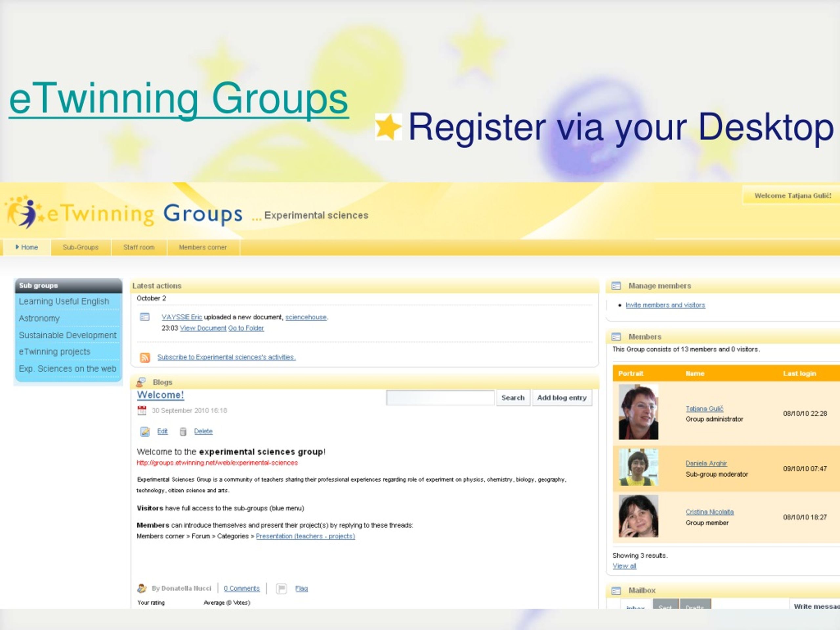Click the orange RSS feed icon
This screenshot has height=630, width=840.
point(145,357)
